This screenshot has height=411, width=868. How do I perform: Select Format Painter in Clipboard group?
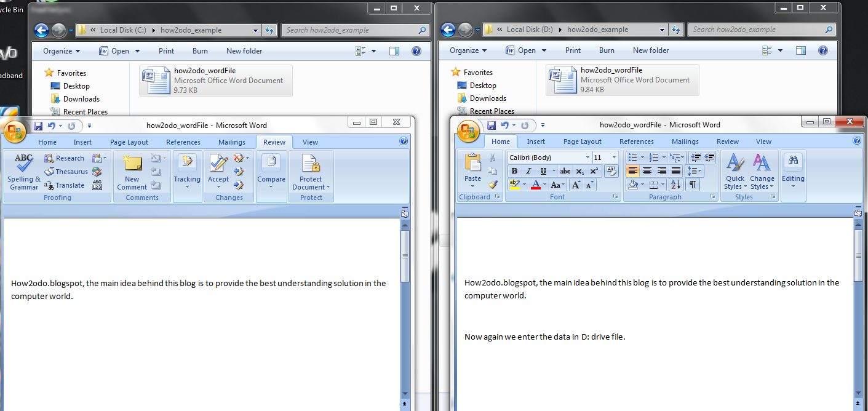click(x=493, y=185)
